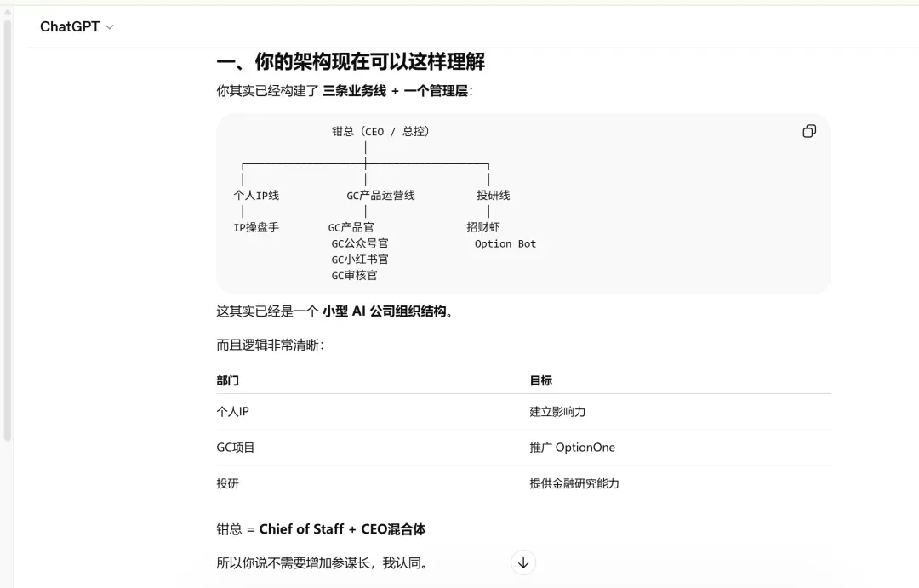
Task: Click the 提供金融研究能力 table cell
Action: (x=574, y=483)
